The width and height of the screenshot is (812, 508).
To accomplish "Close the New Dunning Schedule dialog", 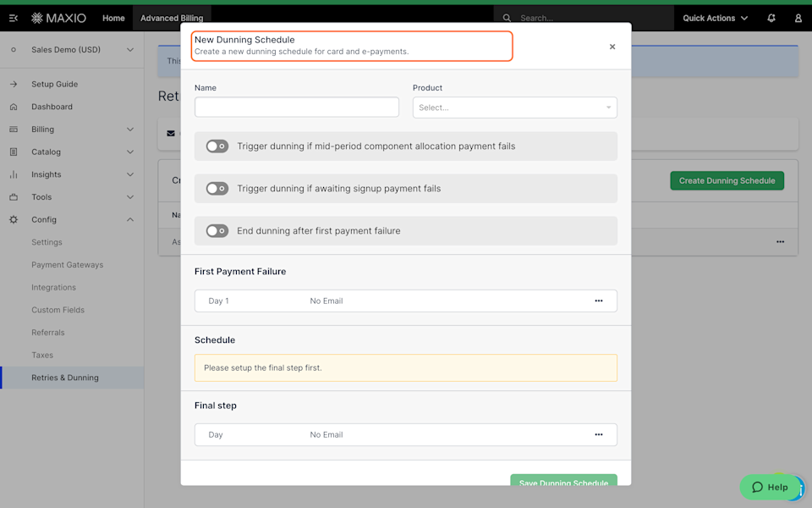I will 612,47.
